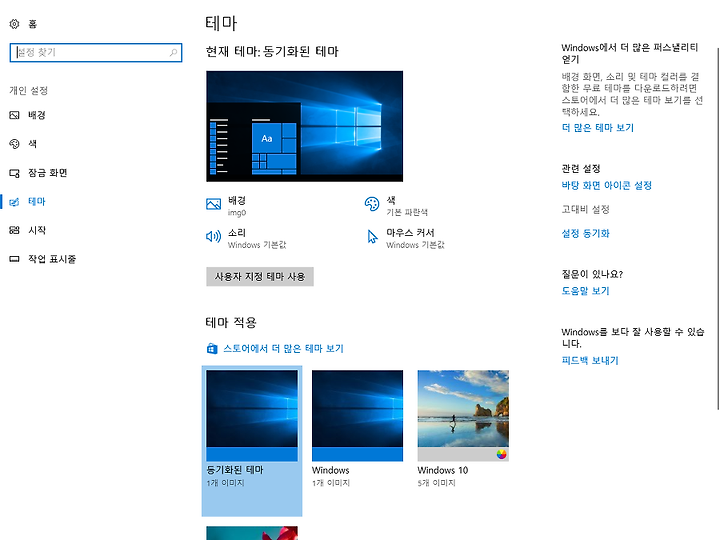This screenshot has height=540, width=720.
Task: Open sound setting via speaker icon
Action: click(x=214, y=236)
